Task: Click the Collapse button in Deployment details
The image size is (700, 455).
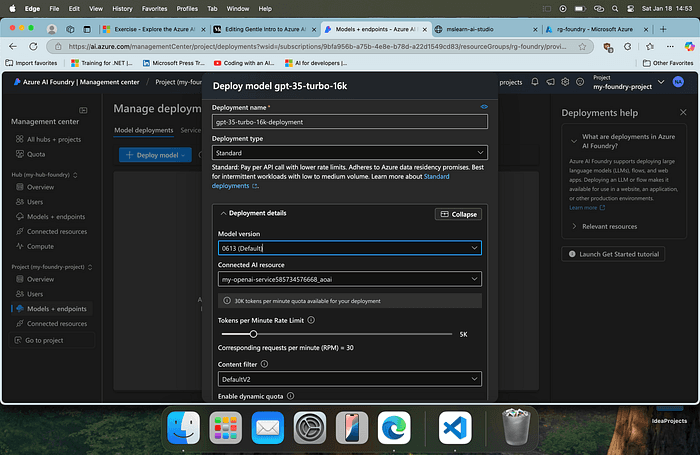Action: [458, 214]
